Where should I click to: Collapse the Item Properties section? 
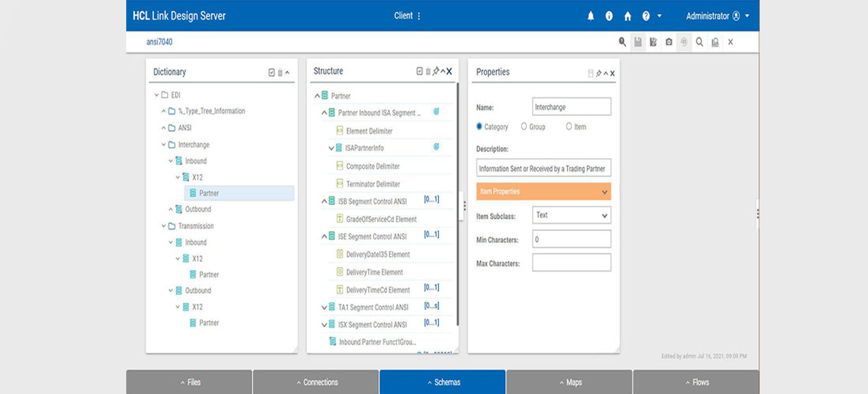pos(604,192)
